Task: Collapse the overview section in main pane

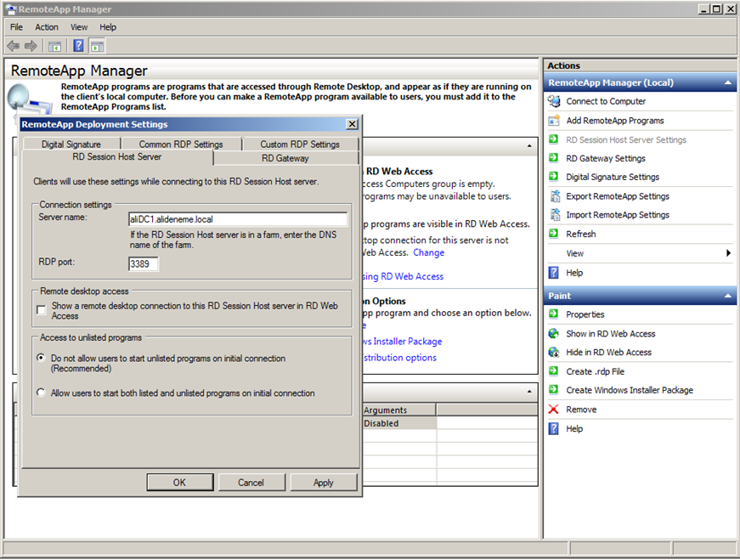Action: pos(529,146)
